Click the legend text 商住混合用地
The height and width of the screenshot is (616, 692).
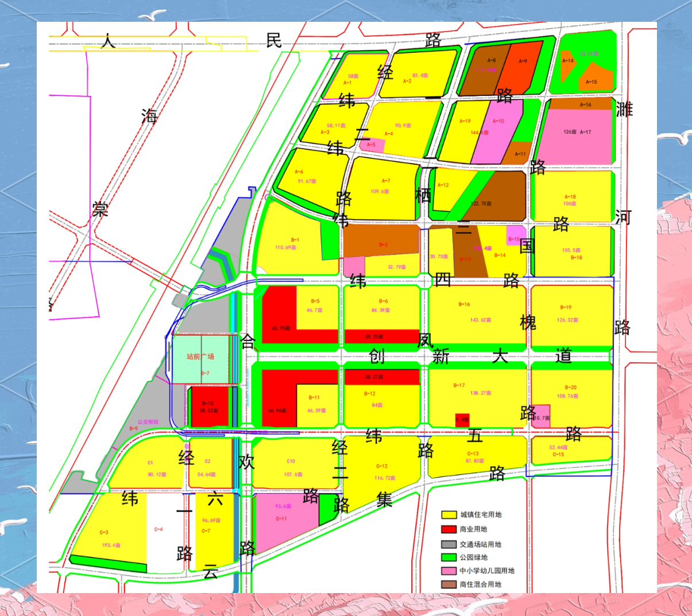click(x=481, y=584)
